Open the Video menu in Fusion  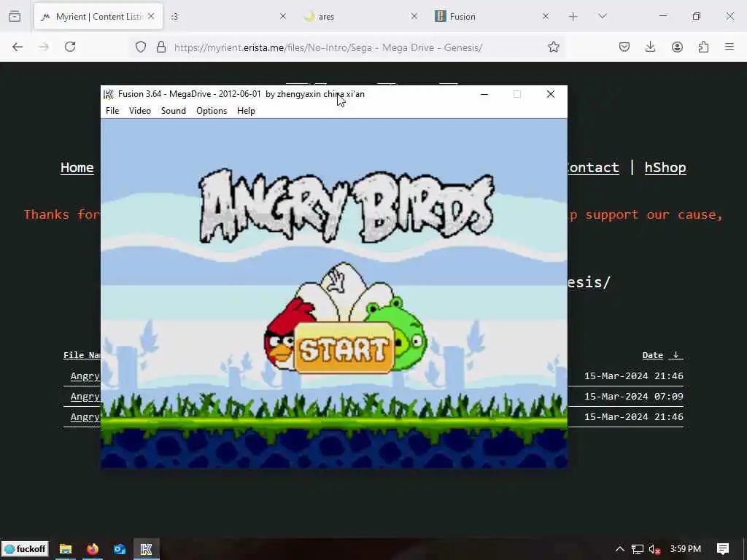139,111
